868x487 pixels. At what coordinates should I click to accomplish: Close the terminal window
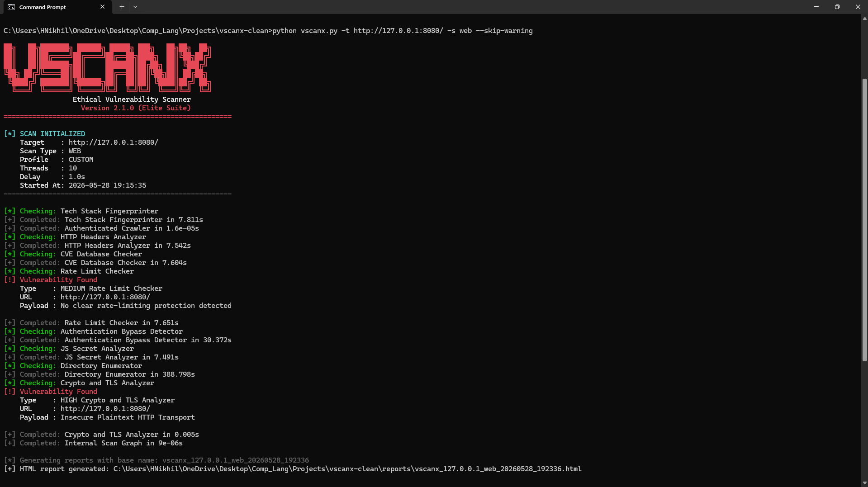pos(858,7)
